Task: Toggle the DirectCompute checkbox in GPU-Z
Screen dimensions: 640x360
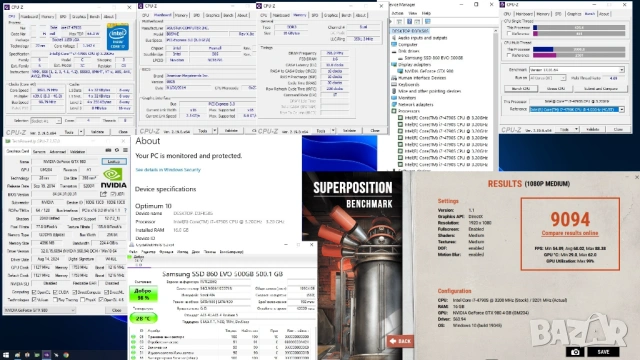Action: coord(74,292)
